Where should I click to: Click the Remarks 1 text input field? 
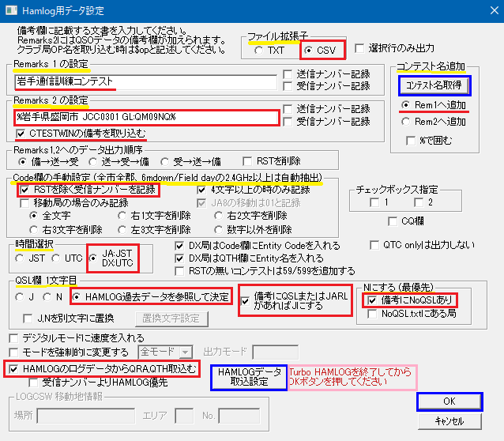(145, 81)
